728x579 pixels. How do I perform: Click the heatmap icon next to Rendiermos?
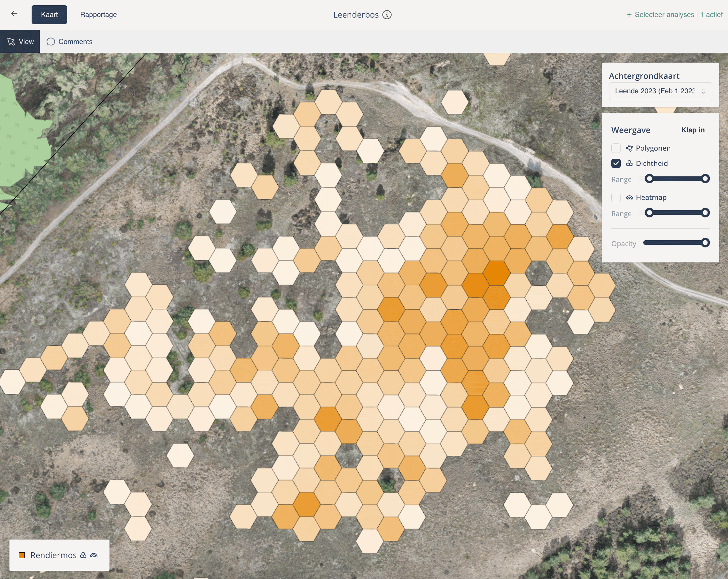[94, 555]
